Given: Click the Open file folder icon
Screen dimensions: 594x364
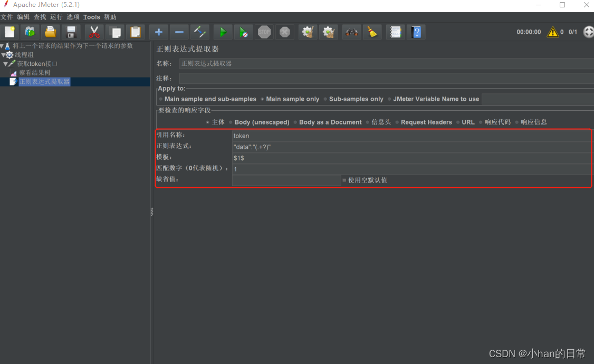Looking at the screenshot, I should [51, 32].
